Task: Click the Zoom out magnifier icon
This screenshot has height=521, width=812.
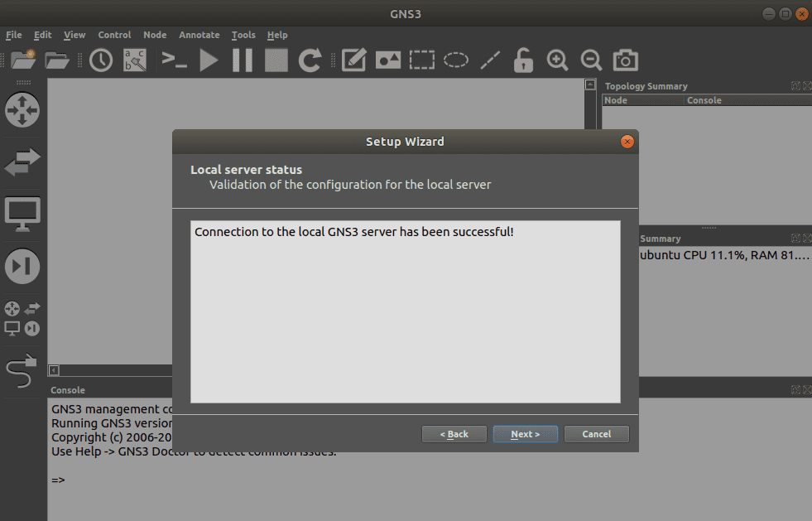Action: (x=591, y=60)
